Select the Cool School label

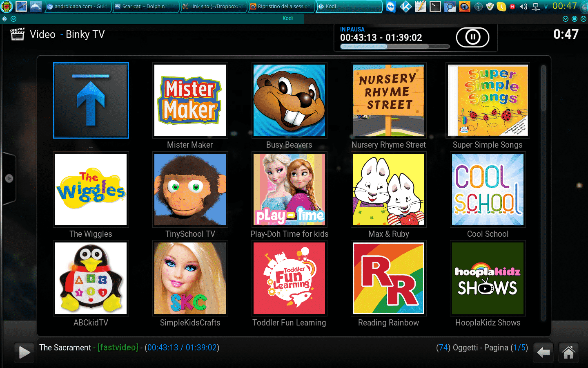coord(488,234)
